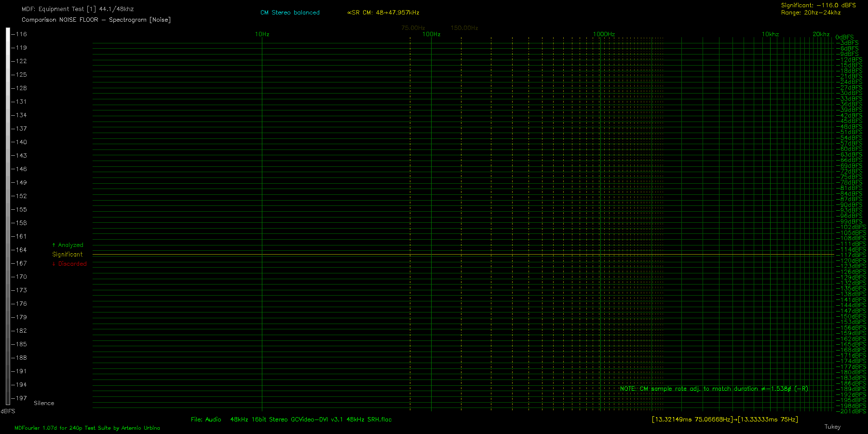Select the dim '75.00Hz' marker label

[413, 28]
